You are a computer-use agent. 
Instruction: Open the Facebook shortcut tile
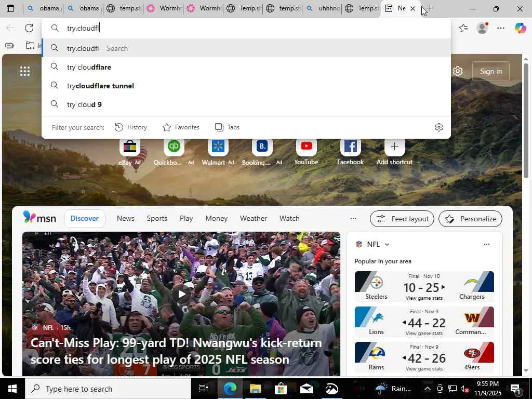click(x=350, y=152)
